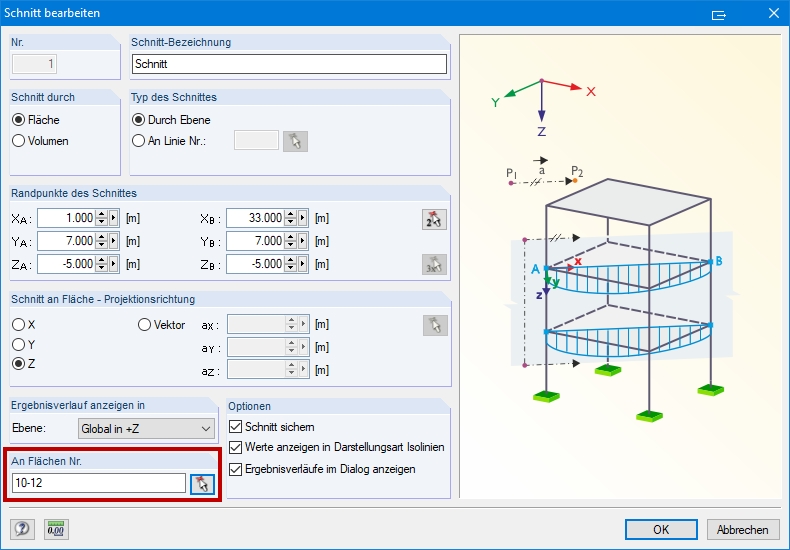
Task: Open the YA value arrow menu
Action: coord(113,241)
